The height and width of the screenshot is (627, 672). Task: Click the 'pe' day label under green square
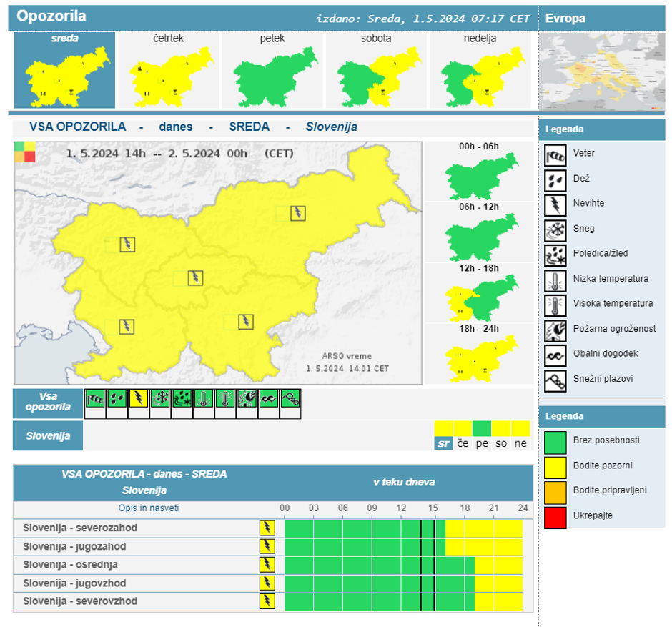pyautogui.click(x=482, y=443)
